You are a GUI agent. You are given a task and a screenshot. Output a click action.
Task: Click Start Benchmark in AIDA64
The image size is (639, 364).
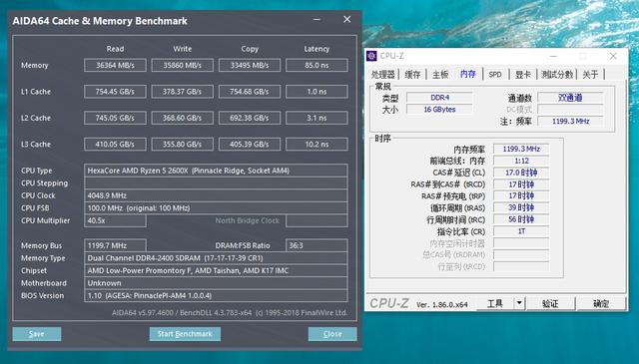(x=185, y=334)
